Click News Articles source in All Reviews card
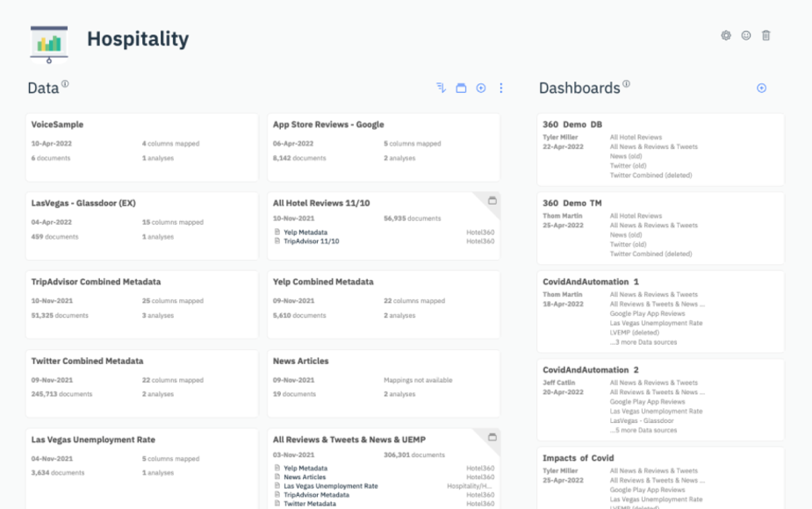This screenshot has height=509, width=812. (305, 477)
